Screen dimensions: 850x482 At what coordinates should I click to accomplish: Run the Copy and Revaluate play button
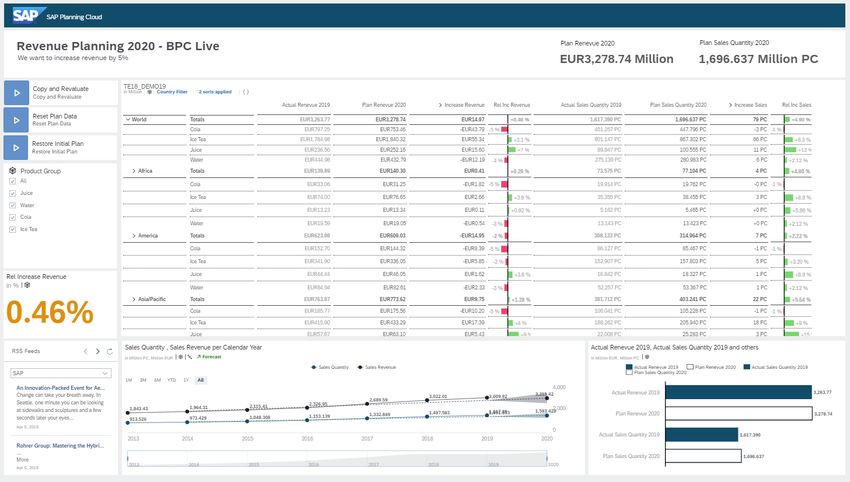pyautogui.click(x=17, y=93)
